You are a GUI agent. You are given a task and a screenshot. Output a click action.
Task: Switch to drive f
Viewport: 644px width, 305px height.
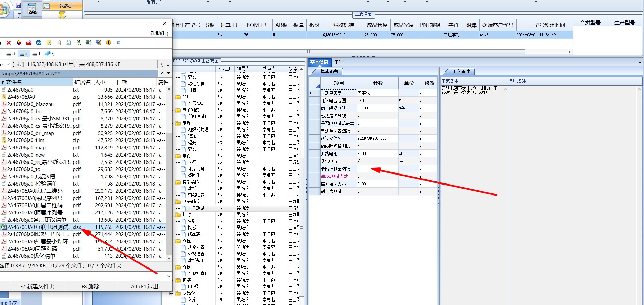[x=37, y=54]
